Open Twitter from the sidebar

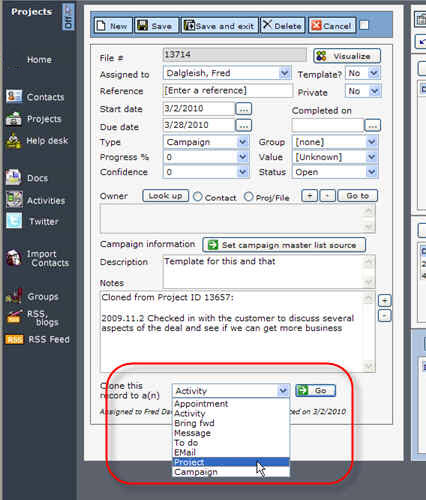coord(14,221)
